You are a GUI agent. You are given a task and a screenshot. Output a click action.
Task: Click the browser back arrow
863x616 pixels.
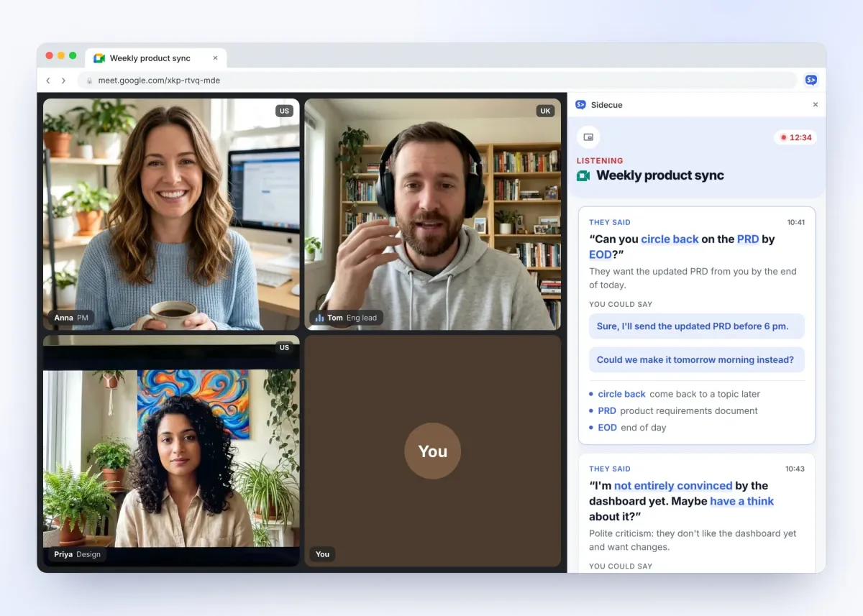point(48,81)
